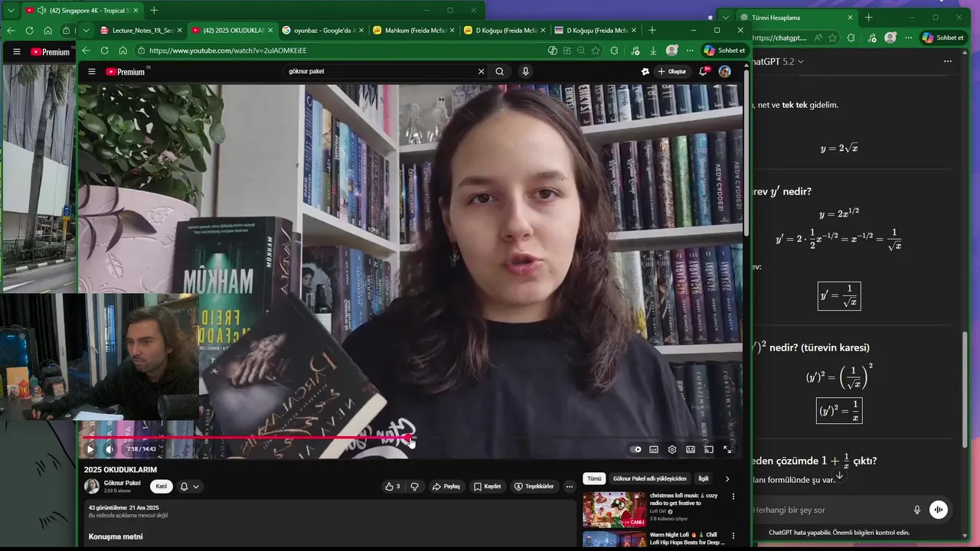The width and height of the screenshot is (980, 551).
Task: Click ChatGPT dictation microphone icon
Action: click(x=917, y=510)
